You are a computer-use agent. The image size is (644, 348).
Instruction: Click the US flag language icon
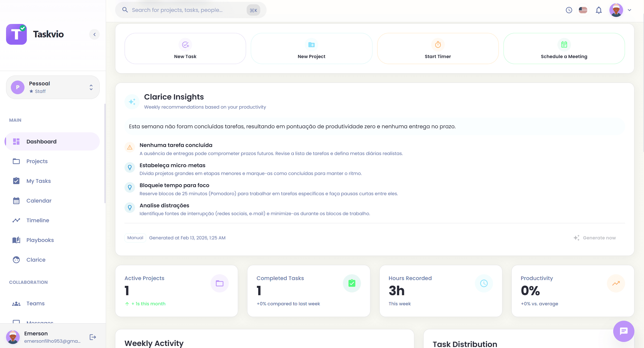(x=583, y=10)
